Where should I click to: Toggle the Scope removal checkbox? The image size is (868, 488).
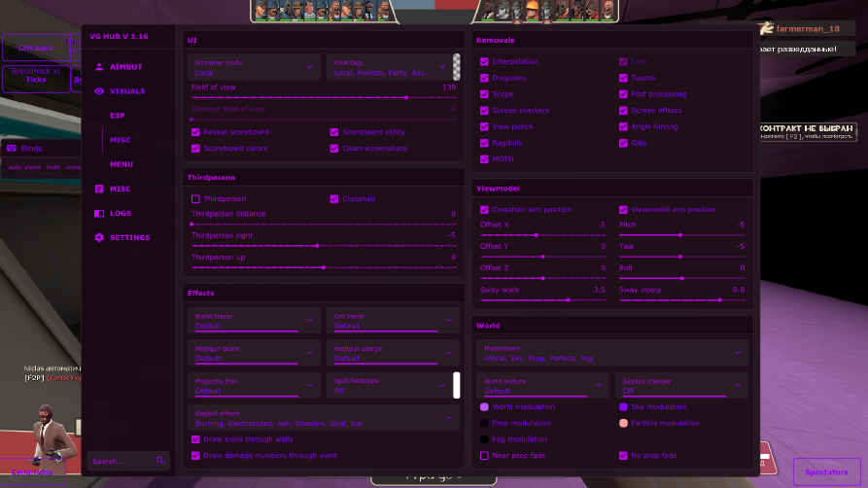pos(484,94)
